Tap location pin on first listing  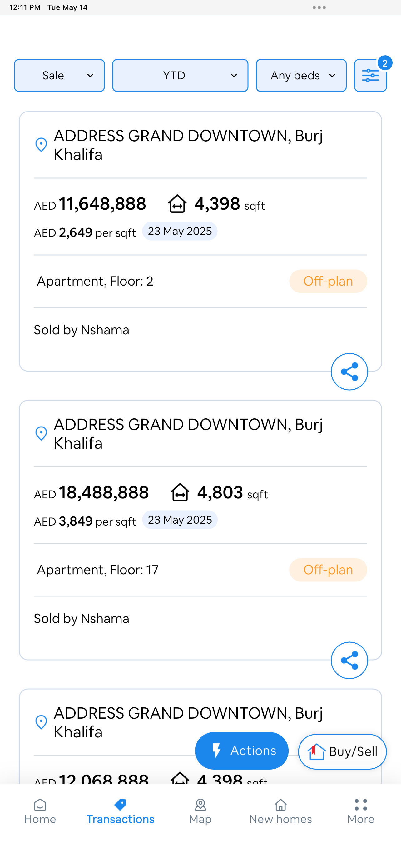[41, 145]
